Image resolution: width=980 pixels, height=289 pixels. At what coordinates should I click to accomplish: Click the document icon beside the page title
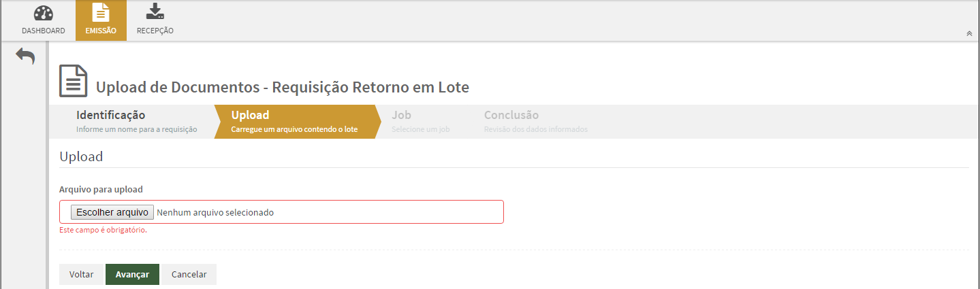pyautogui.click(x=73, y=82)
